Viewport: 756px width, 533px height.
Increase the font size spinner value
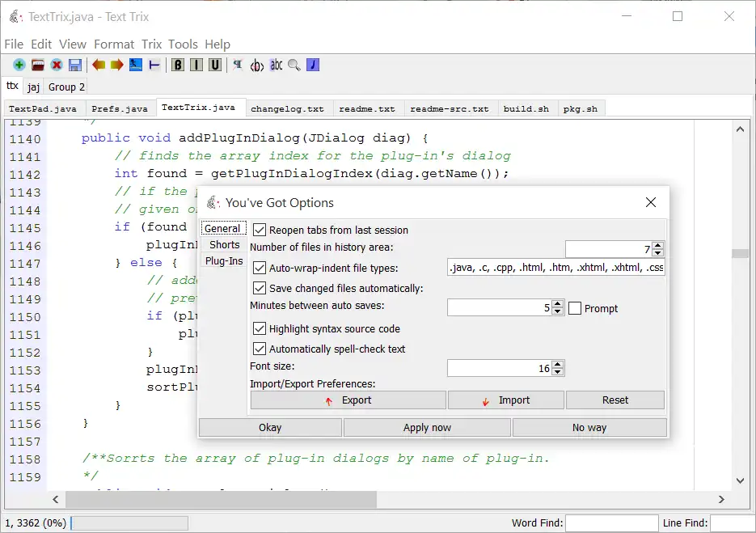pyautogui.click(x=558, y=365)
